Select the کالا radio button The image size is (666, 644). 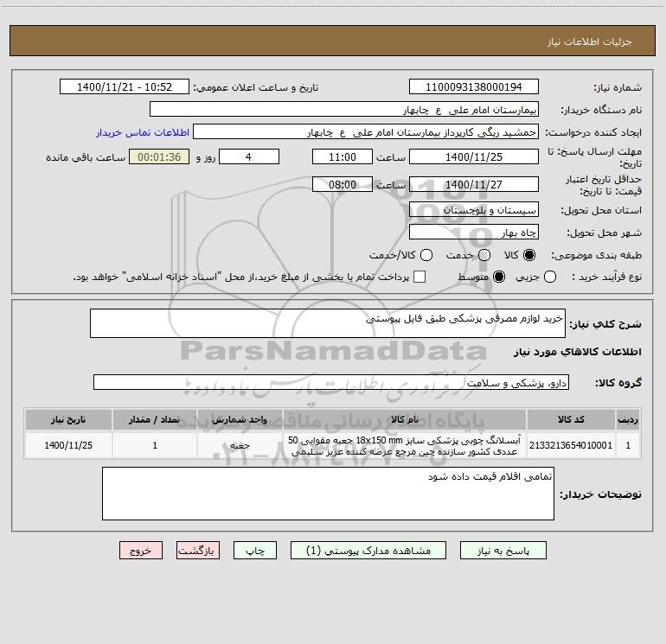(528, 255)
